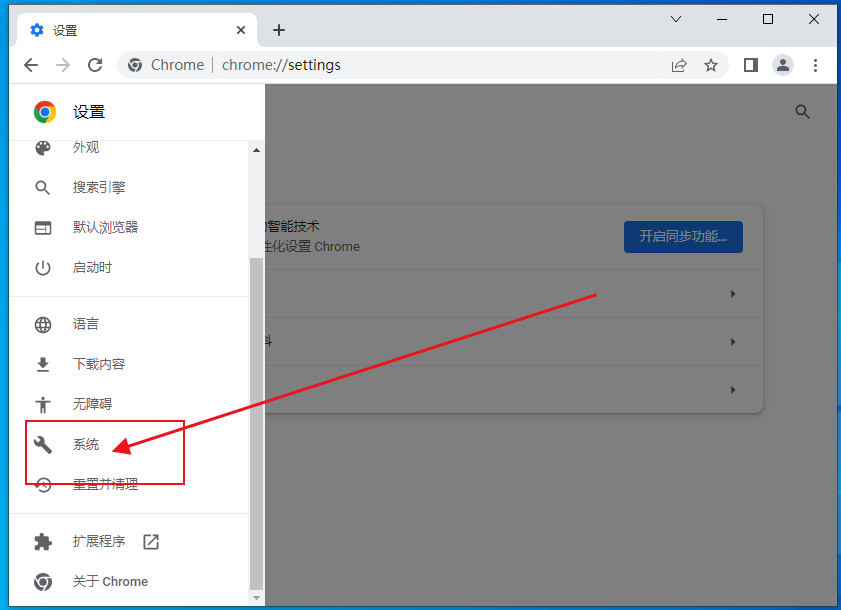Click the globe icon beside 语言
Image resolution: width=841 pixels, height=610 pixels.
tap(43, 325)
